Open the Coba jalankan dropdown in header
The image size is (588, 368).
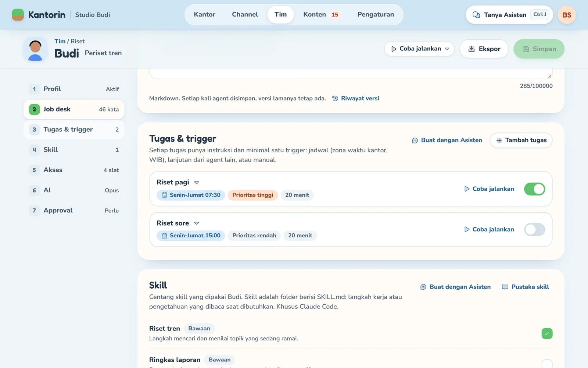419,49
